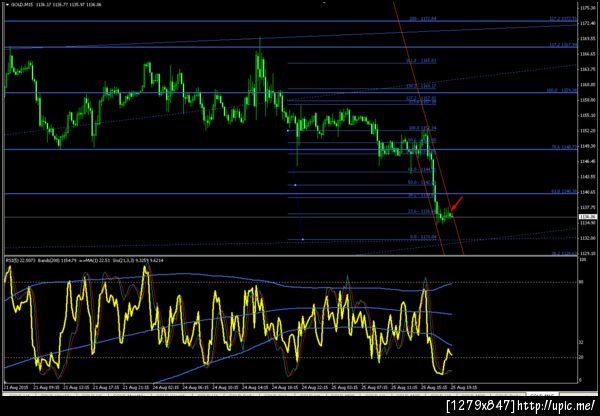Click the 80 level on RSI scale
Image resolution: width=600 pixels, height=416 pixels.
pos(582,282)
